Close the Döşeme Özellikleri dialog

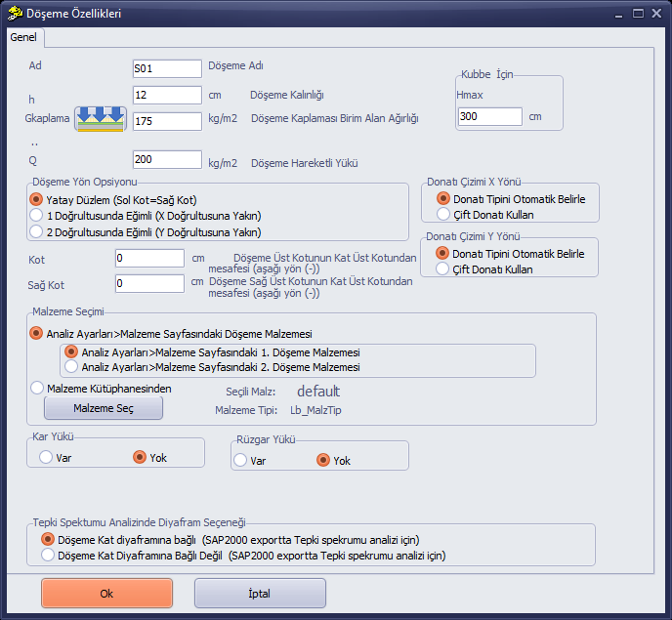coord(656,14)
